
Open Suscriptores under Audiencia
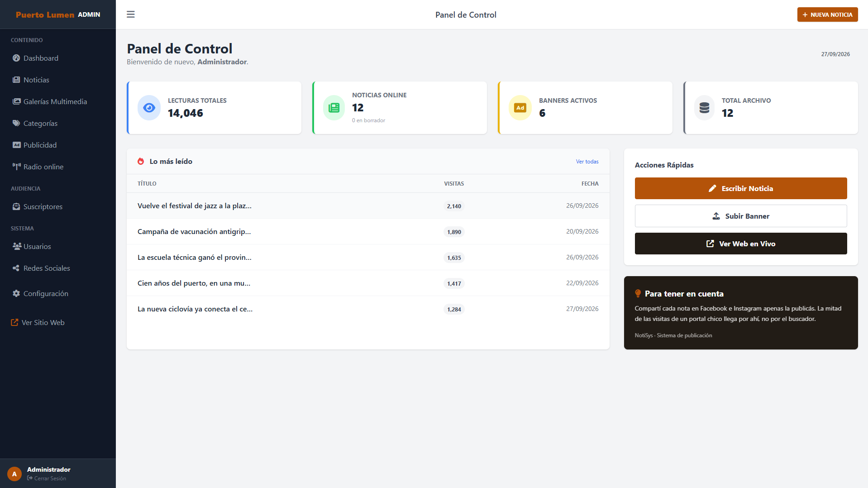pos(58,206)
